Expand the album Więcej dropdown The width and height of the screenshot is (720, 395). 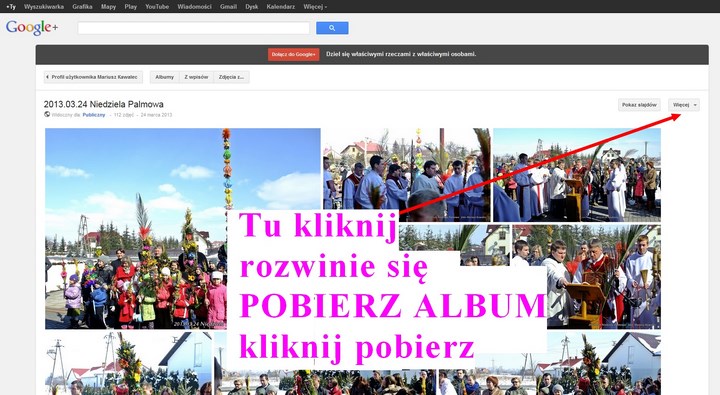[x=684, y=105]
